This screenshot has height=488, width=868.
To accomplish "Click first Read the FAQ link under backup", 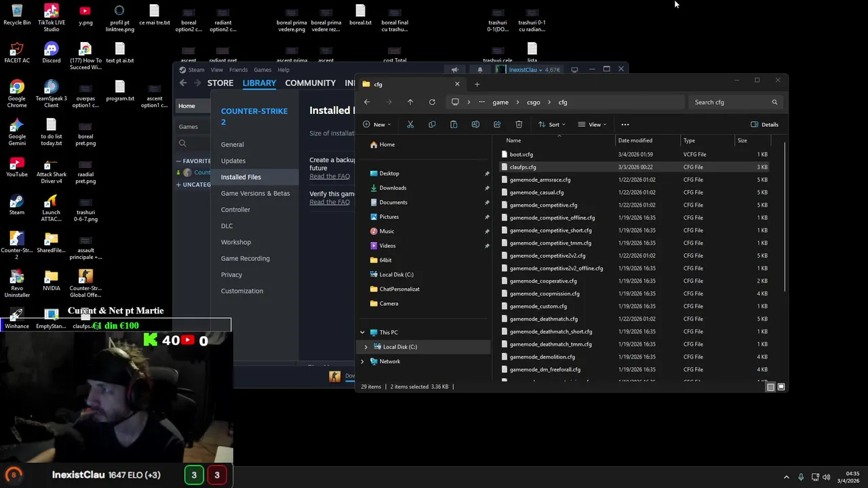I will tap(330, 176).
